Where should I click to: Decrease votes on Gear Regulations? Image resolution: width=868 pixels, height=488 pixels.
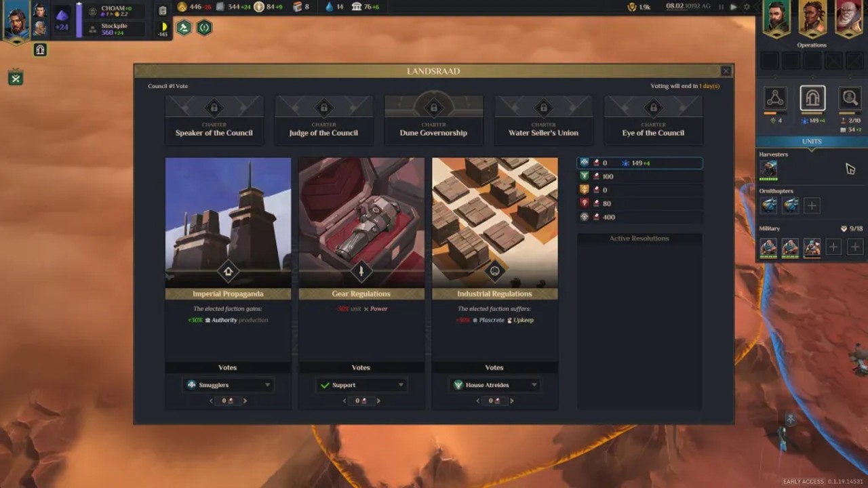344,401
